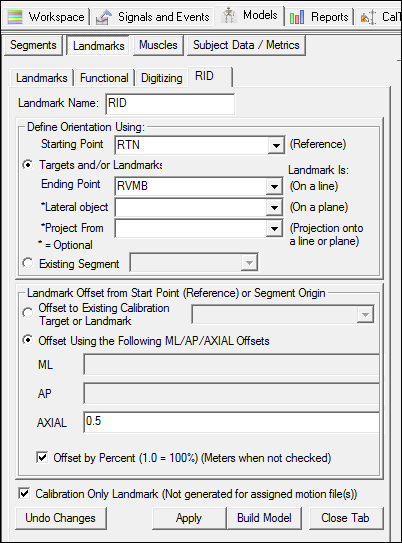Switch to the Digitizing sub-tab

[x=162, y=78]
